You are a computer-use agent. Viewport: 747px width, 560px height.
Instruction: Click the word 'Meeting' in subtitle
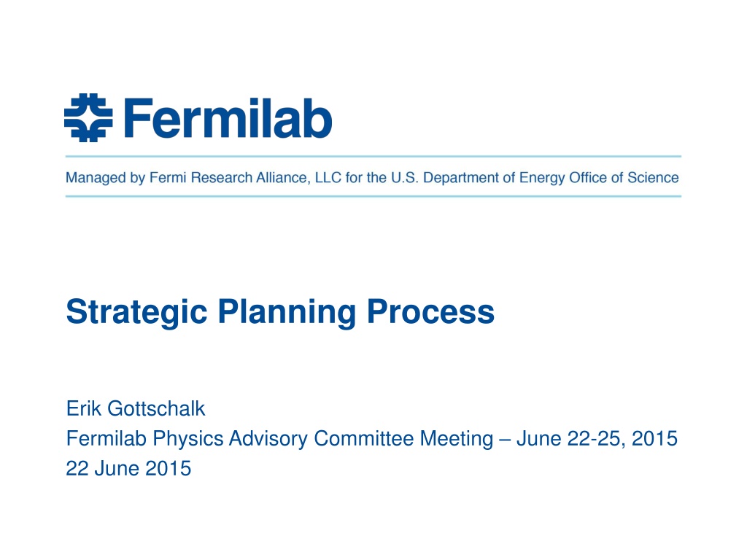(x=457, y=439)
